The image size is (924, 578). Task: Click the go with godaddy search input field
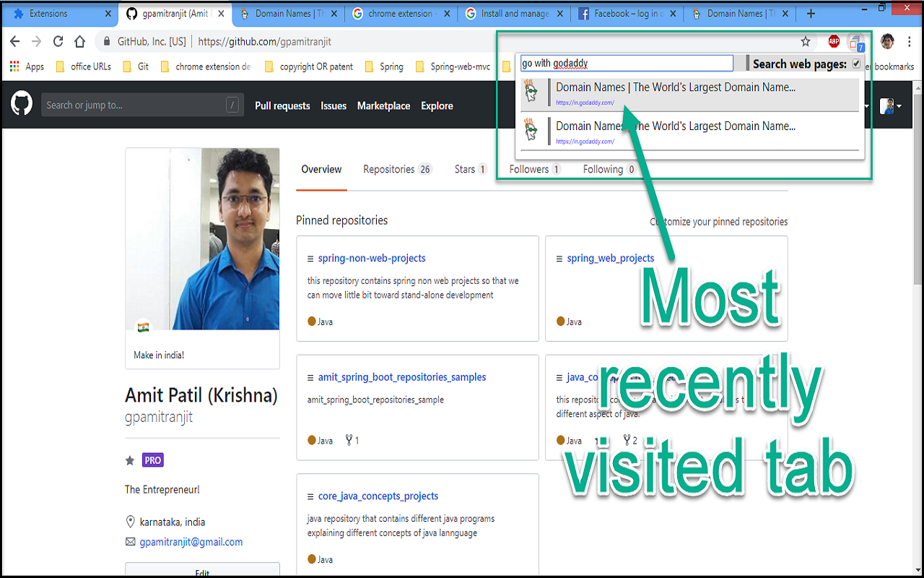[x=627, y=63]
